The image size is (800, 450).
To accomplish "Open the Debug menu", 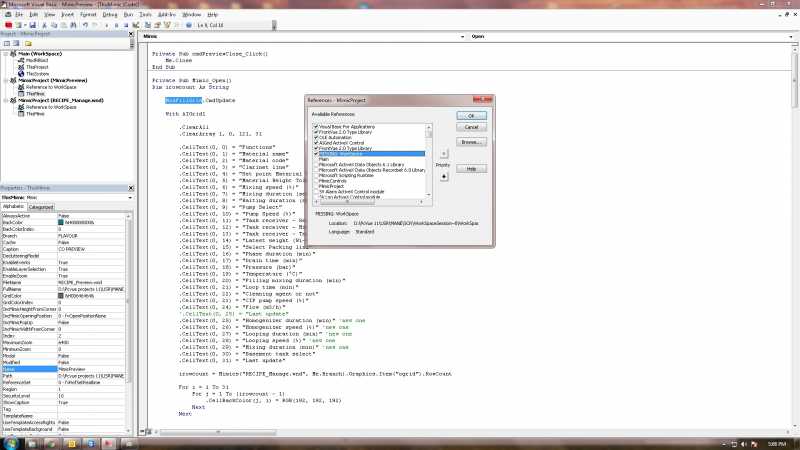I will 110,15.
